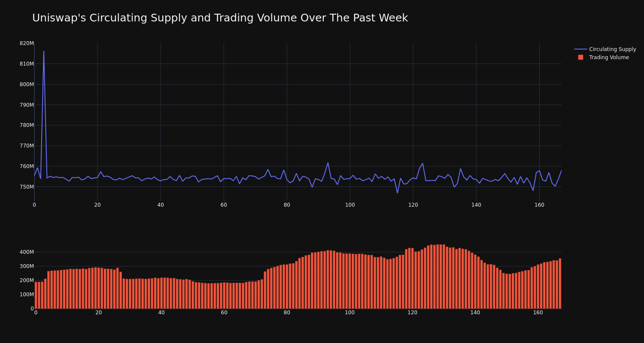Click x-axis label 140 on supply chart
This screenshot has width=644, height=343.
(x=476, y=205)
